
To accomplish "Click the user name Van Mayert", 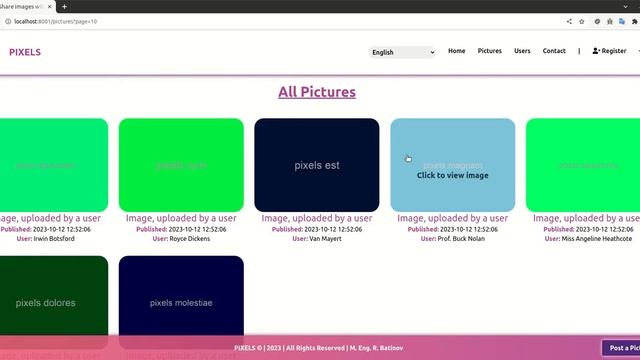I will pos(325,239).
